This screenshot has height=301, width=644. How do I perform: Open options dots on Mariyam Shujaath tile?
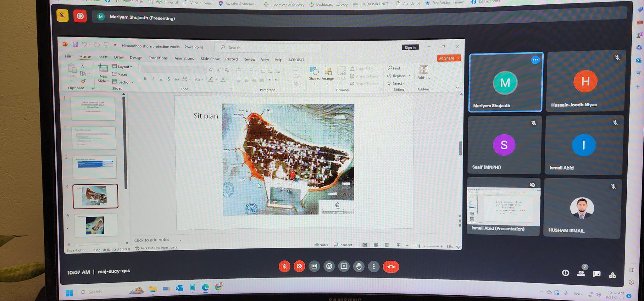click(535, 60)
